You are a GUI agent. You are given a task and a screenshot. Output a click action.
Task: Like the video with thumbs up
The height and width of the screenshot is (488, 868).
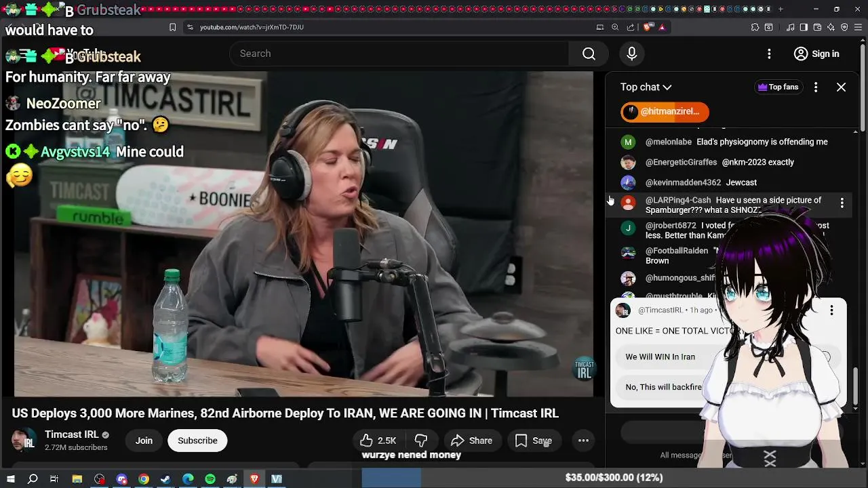click(378, 441)
